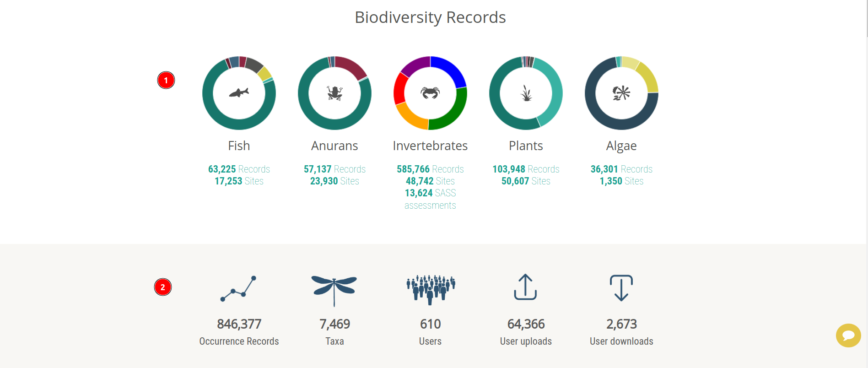Click the crowd Users icon
This screenshot has width=868, height=368.
tap(431, 290)
